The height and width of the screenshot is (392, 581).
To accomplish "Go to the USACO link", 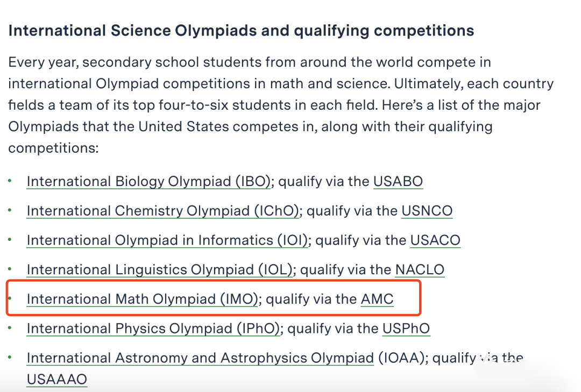I will pyautogui.click(x=435, y=240).
